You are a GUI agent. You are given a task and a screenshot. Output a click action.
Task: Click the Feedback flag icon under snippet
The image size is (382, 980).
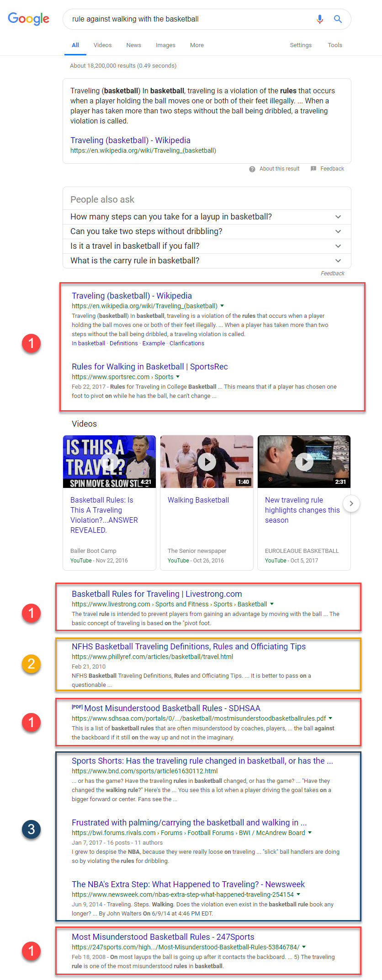coord(313,169)
